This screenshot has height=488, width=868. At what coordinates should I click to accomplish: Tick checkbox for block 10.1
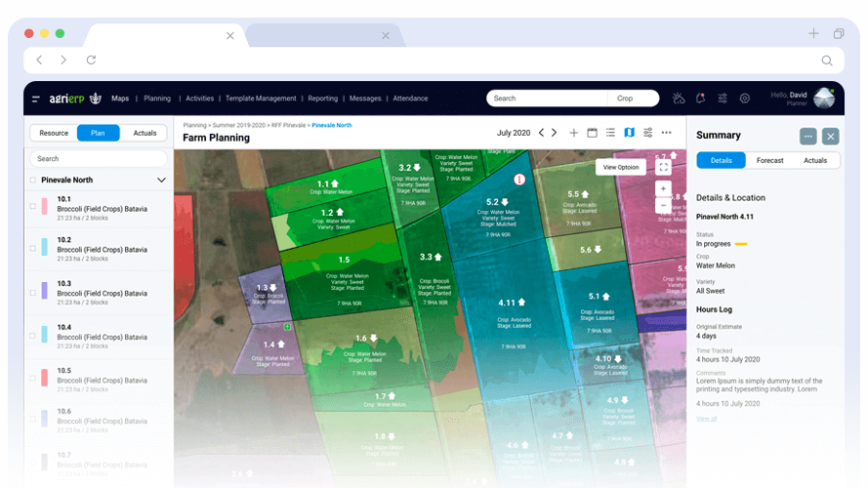point(33,206)
